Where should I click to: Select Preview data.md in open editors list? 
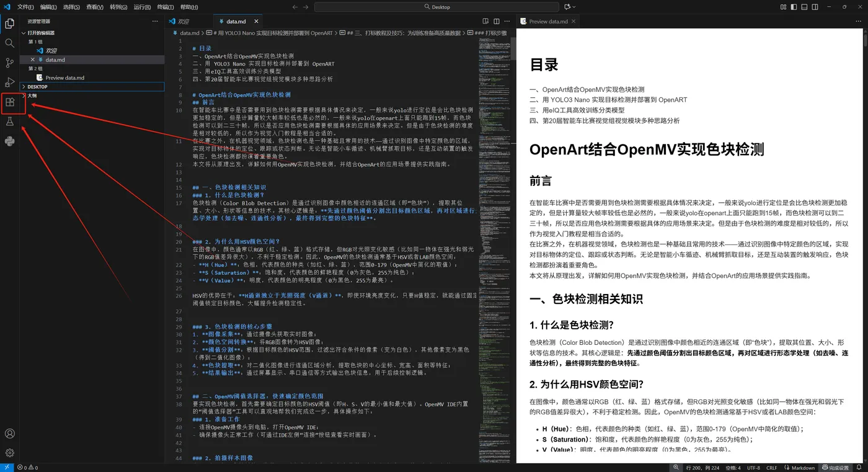coord(92,78)
